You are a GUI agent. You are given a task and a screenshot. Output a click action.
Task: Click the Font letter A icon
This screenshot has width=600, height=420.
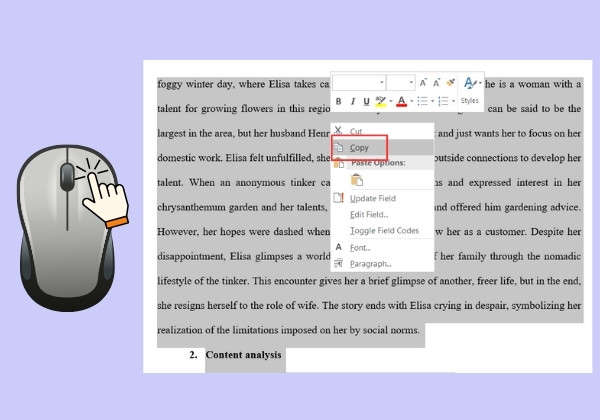[339, 247]
